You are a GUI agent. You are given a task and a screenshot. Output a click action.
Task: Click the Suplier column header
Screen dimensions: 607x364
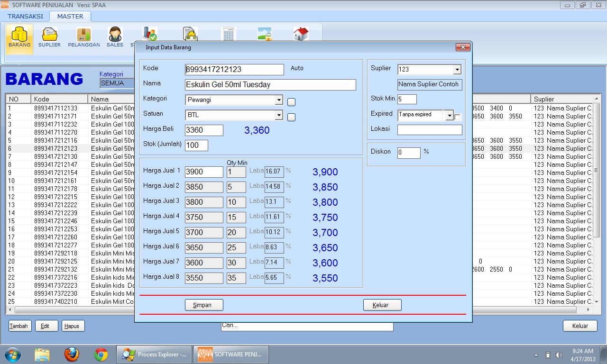562,99
